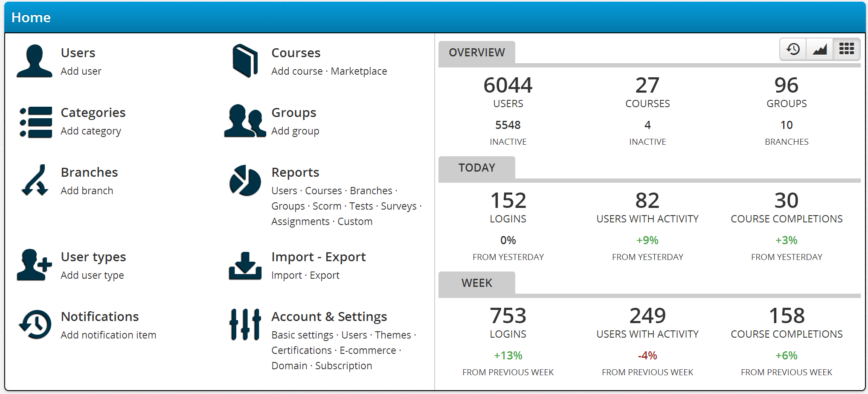Open the course Marketplace

359,71
